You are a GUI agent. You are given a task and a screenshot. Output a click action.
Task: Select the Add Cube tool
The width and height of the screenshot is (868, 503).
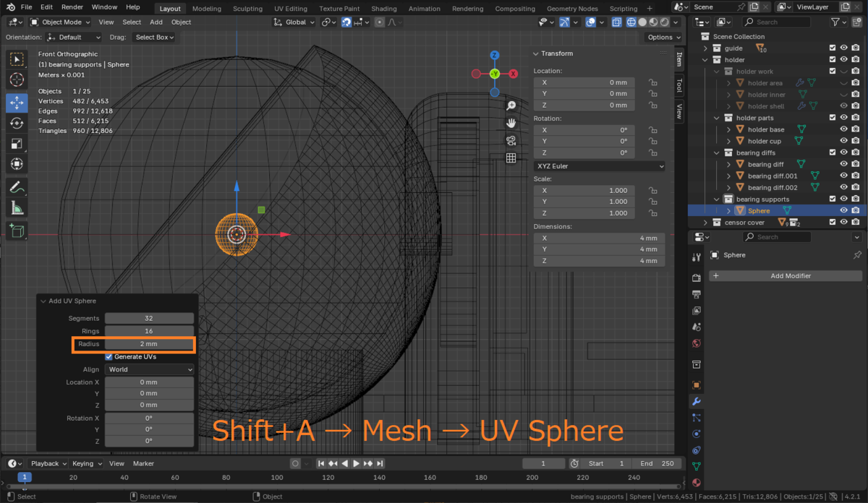pos(17,231)
